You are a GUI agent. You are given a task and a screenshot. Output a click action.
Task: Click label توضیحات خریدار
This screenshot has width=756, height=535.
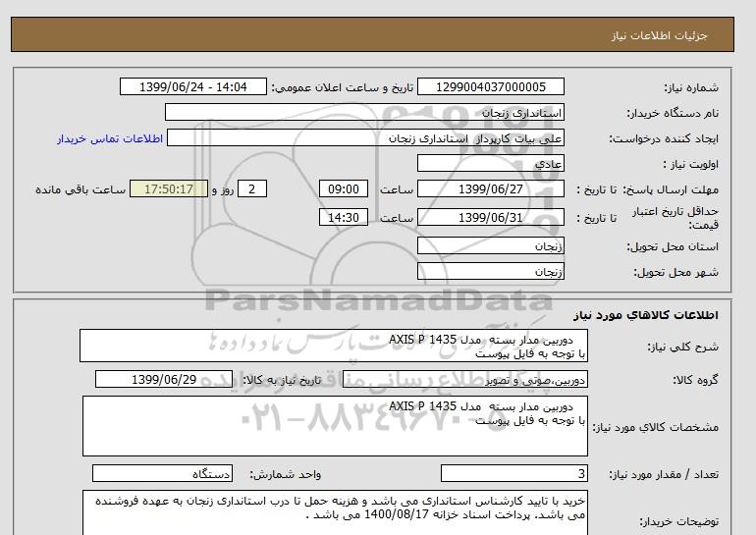point(678,521)
